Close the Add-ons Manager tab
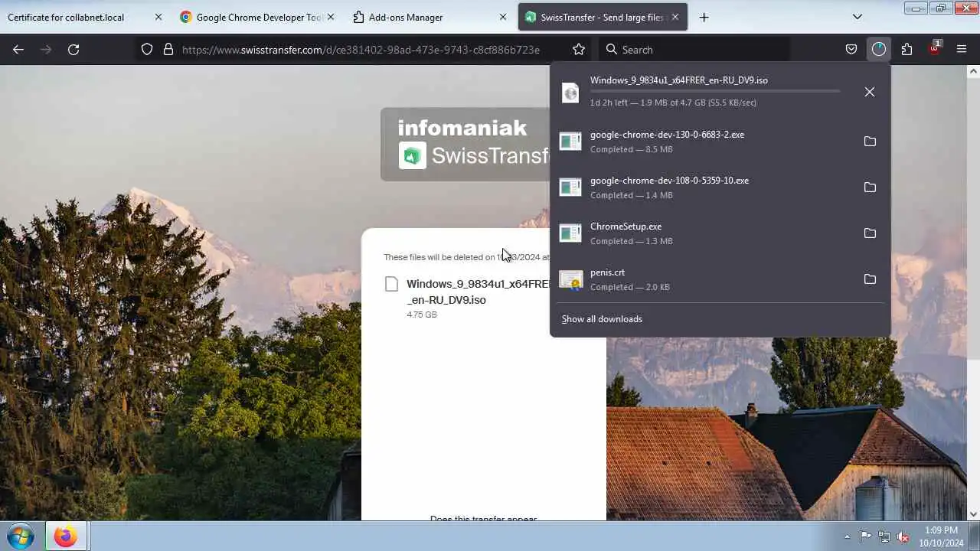 coord(503,17)
